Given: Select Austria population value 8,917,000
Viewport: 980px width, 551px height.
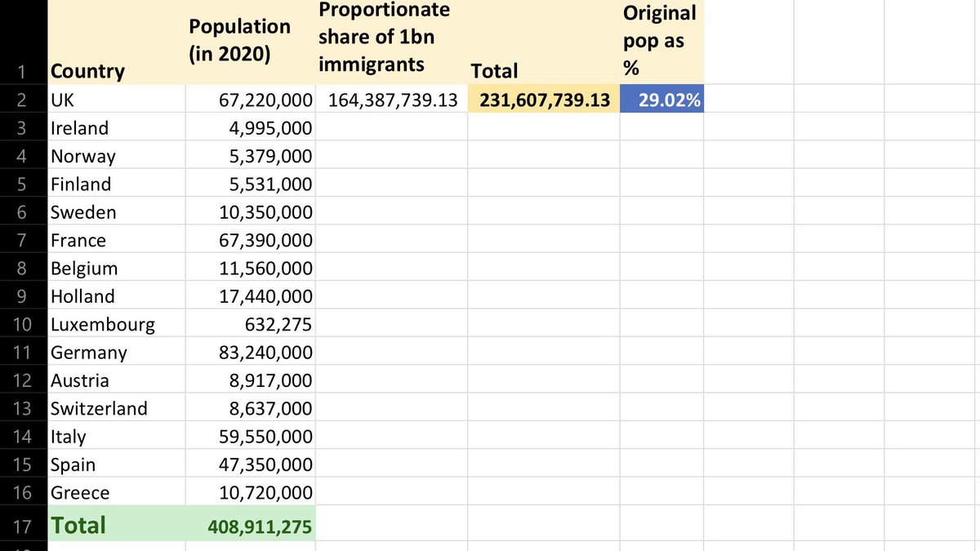Looking at the screenshot, I should click(251, 380).
